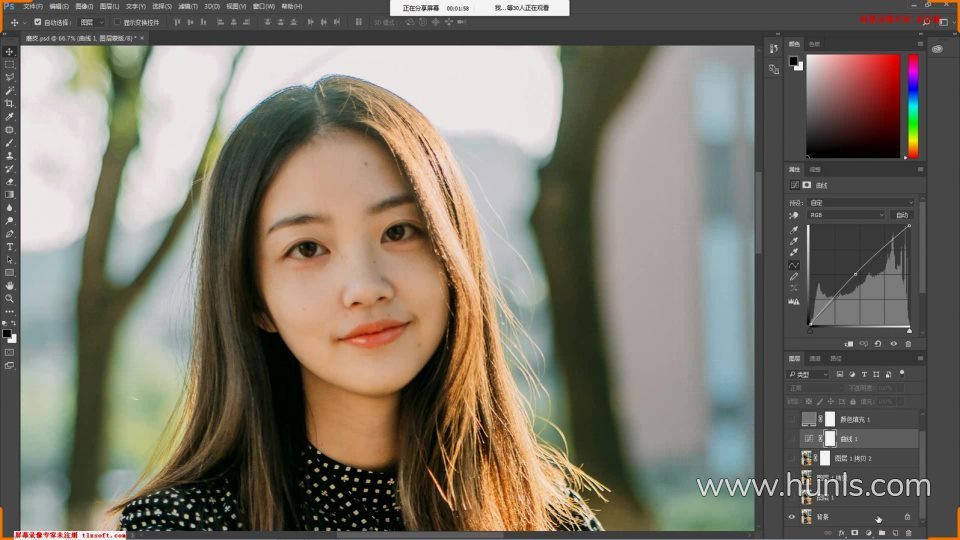Select the Dodge tool

9,220
